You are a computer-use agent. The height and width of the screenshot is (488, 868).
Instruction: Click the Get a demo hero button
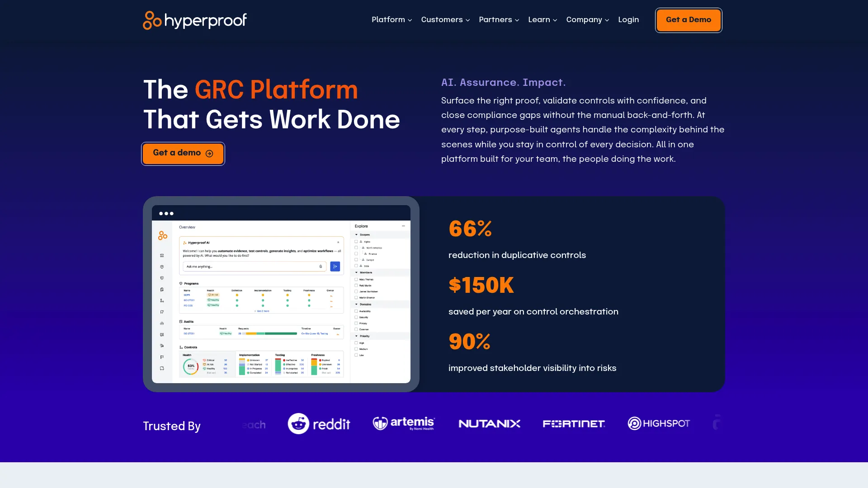point(183,153)
